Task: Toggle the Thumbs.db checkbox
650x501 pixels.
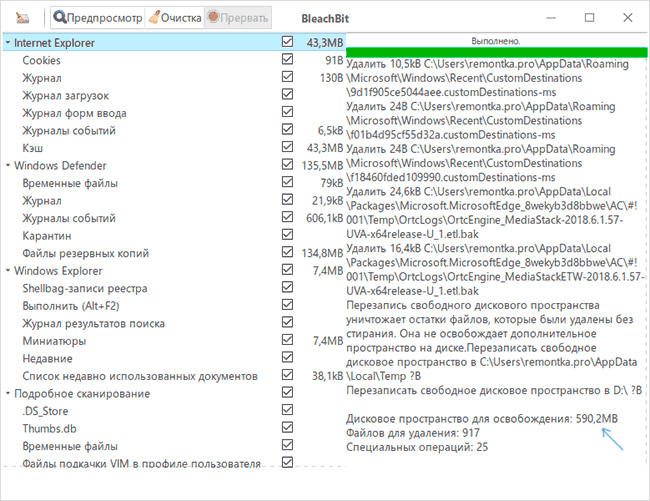Action: 287,427
